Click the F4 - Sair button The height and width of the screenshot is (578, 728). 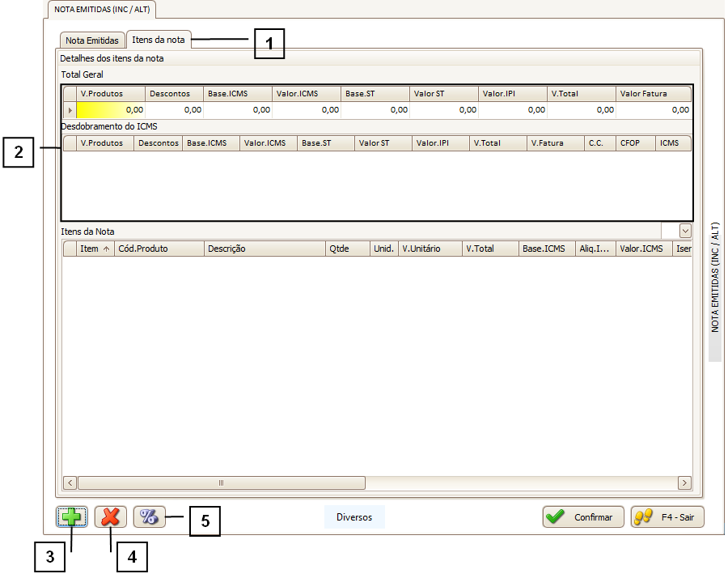[667, 517]
